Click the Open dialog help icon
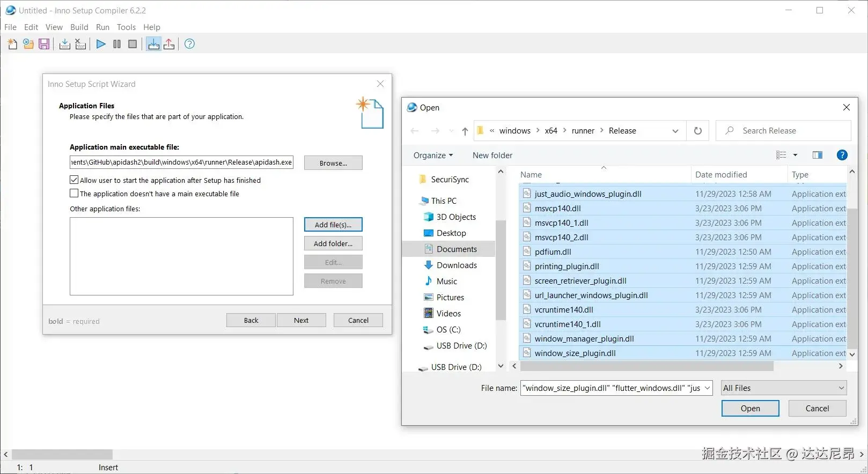The height and width of the screenshot is (474, 868). tap(842, 155)
